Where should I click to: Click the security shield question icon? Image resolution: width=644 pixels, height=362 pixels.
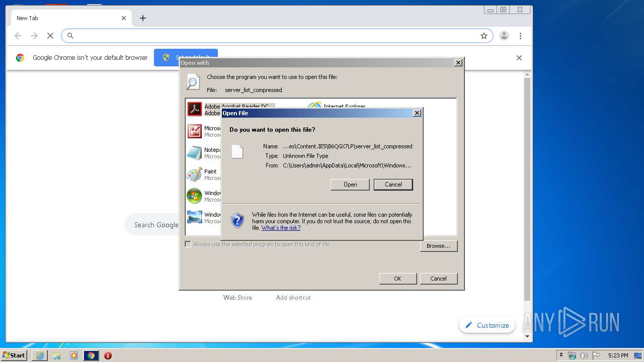point(237,220)
